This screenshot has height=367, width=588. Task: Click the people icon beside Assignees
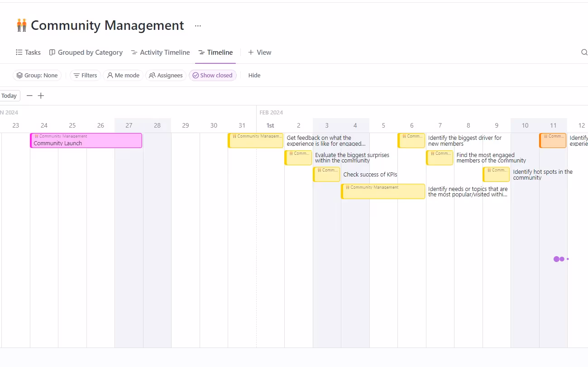[x=152, y=75]
